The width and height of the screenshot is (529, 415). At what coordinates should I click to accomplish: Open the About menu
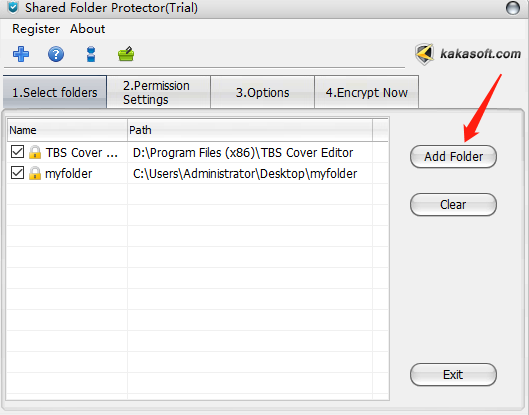tap(87, 29)
